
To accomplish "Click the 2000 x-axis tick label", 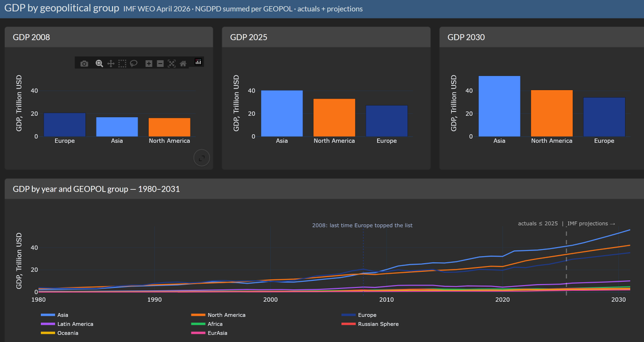I will click(270, 300).
